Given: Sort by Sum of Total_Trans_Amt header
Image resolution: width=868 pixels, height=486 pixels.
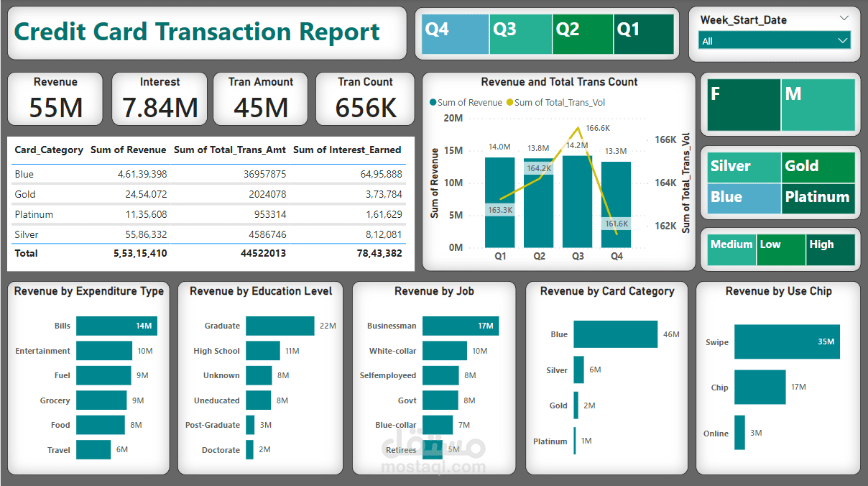Looking at the screenshot, I should (230, 150).
